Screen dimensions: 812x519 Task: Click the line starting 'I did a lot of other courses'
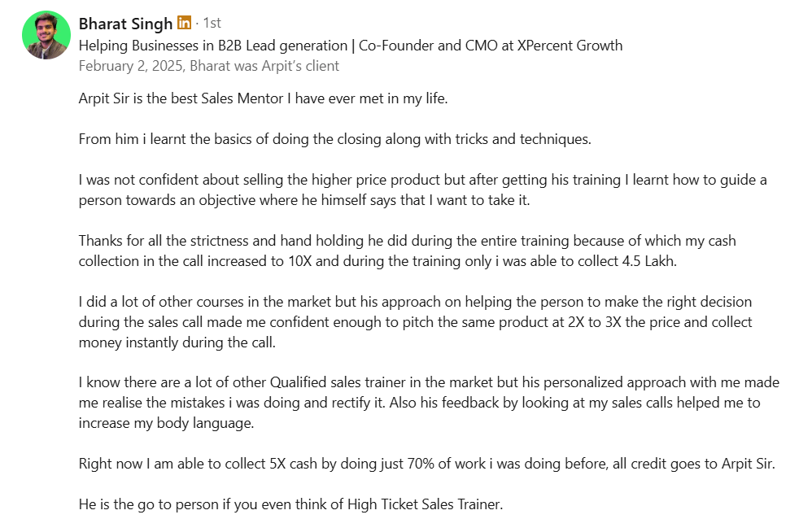click(x=415, y=302)
